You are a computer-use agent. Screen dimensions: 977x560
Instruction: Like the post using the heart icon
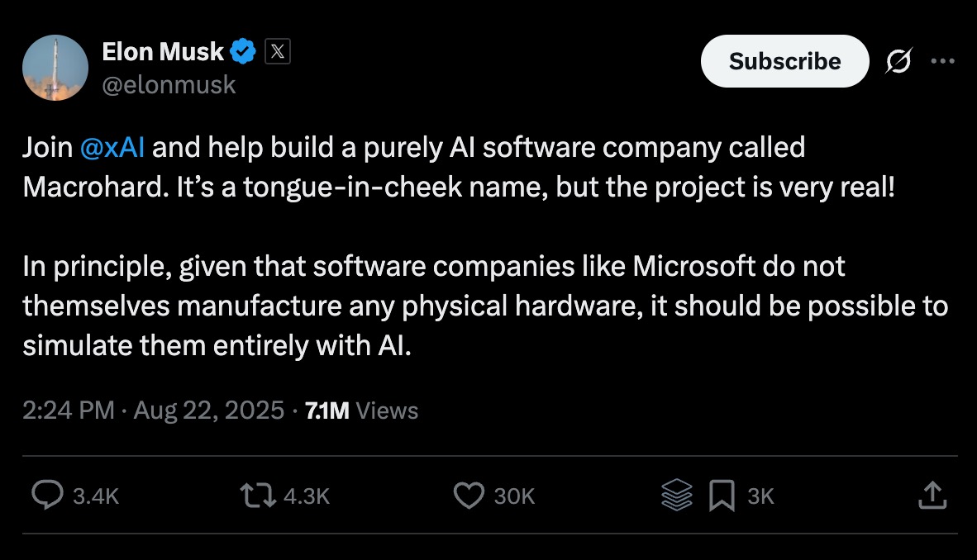468,496
